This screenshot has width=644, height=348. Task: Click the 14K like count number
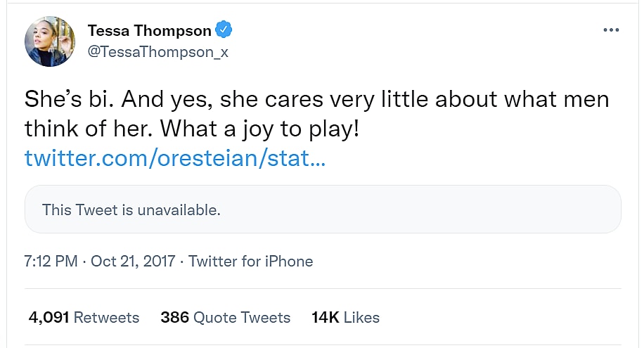pos(326,318)
